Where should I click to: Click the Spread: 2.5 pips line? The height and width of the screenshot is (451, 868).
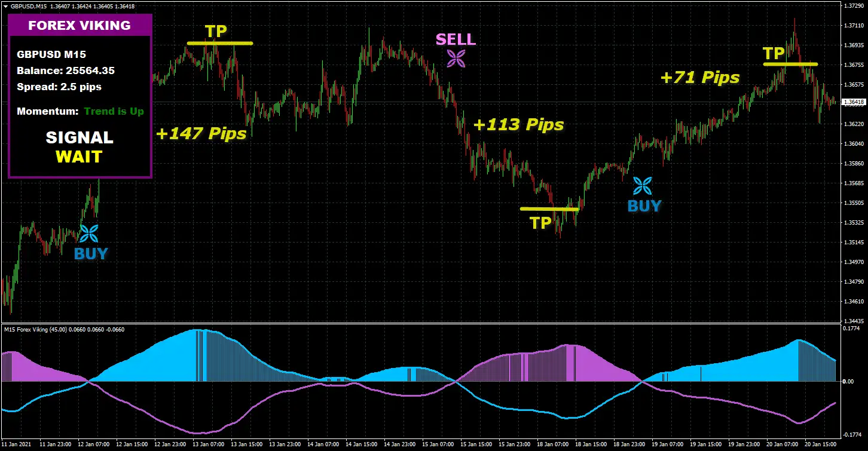(x=59, y=87)
